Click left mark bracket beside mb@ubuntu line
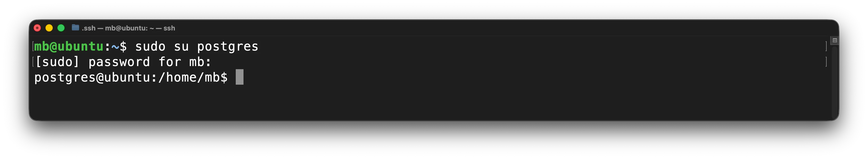The height and width of the screenshot is (159, 868). (33, 46)
